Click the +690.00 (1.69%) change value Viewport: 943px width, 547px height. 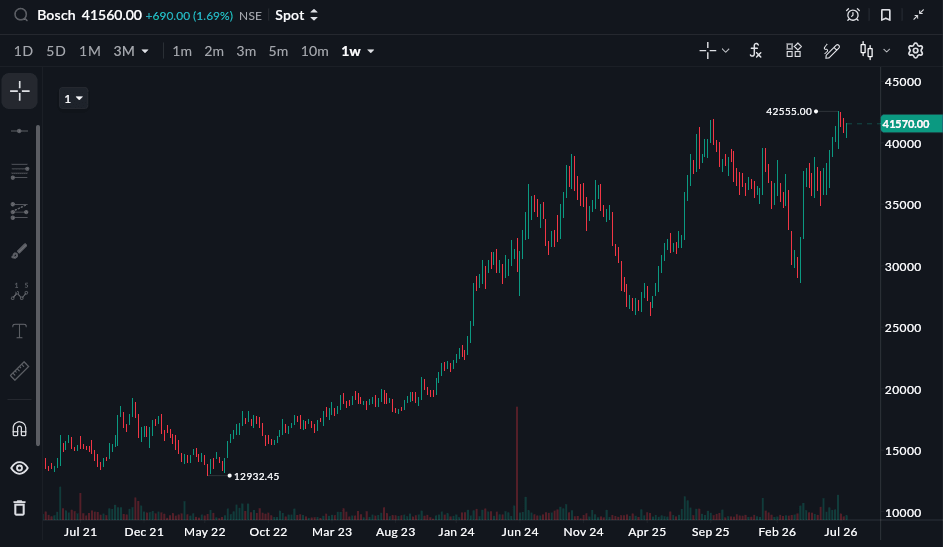point(189,16)
